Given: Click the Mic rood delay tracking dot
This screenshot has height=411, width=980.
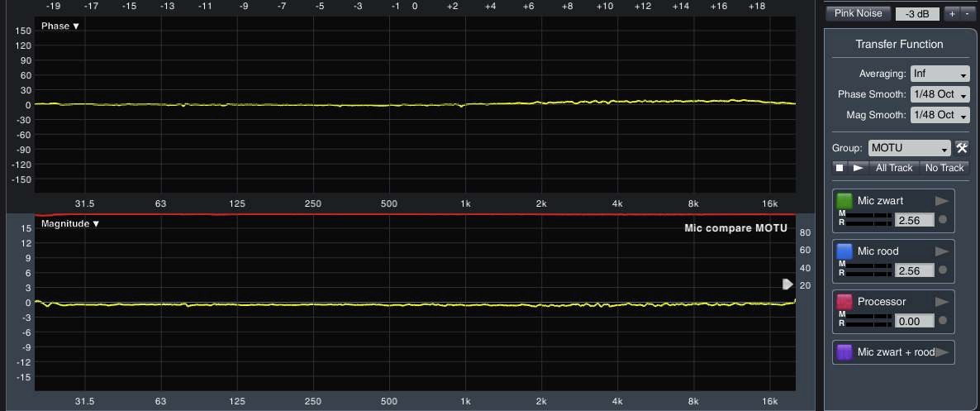Looking at the screenshot, I should pyautogui.click(x=943, y=270).
